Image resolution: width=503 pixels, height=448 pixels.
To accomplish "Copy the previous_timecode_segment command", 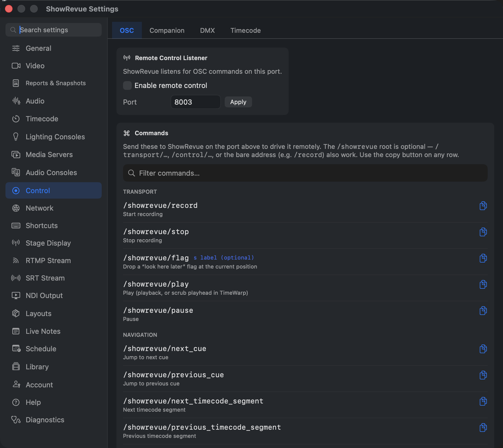I will point(483,428).
